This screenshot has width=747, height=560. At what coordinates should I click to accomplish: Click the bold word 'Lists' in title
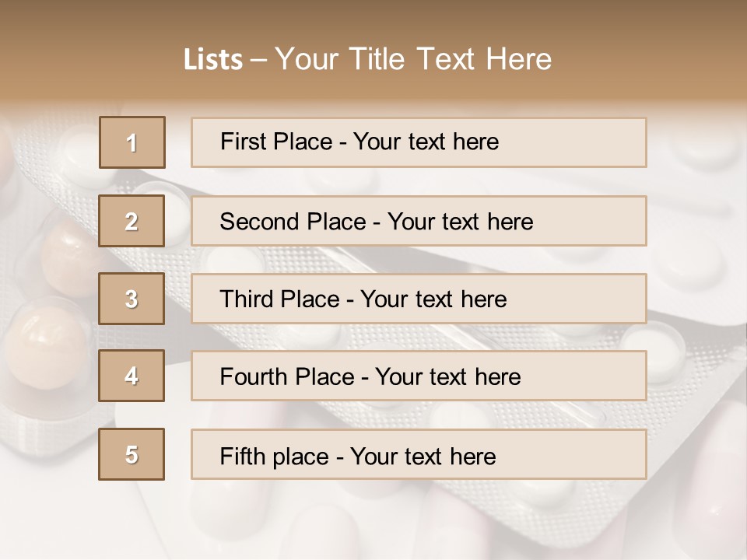(213, 60)
